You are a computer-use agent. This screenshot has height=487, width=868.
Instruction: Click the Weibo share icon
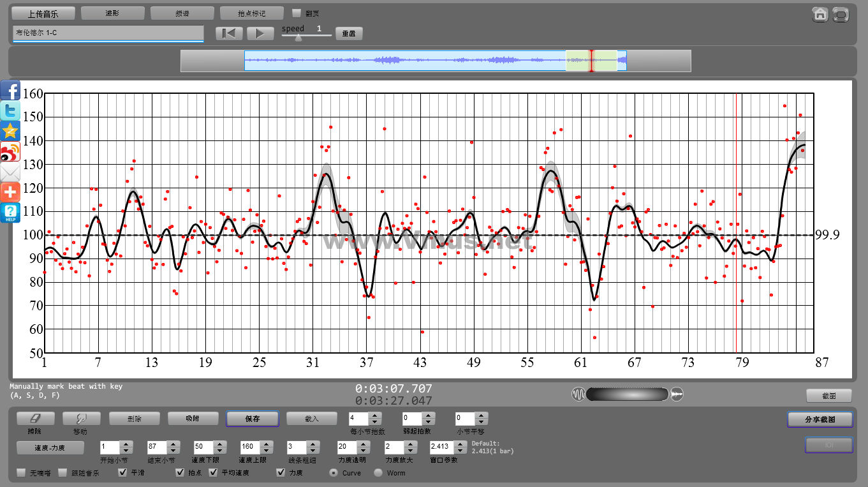[x=10, y=151]
